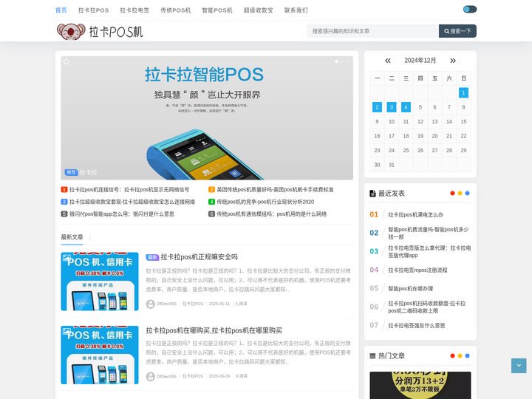Viewport: 532px width, 399px height.
Task: Click the 搜索一下 search button
Action: pos(457,31)
